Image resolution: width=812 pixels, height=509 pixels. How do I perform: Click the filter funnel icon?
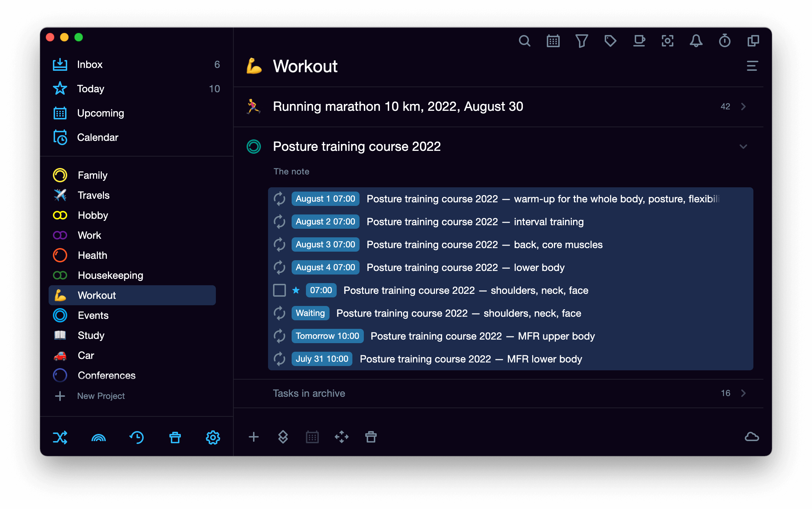point(581,41)
